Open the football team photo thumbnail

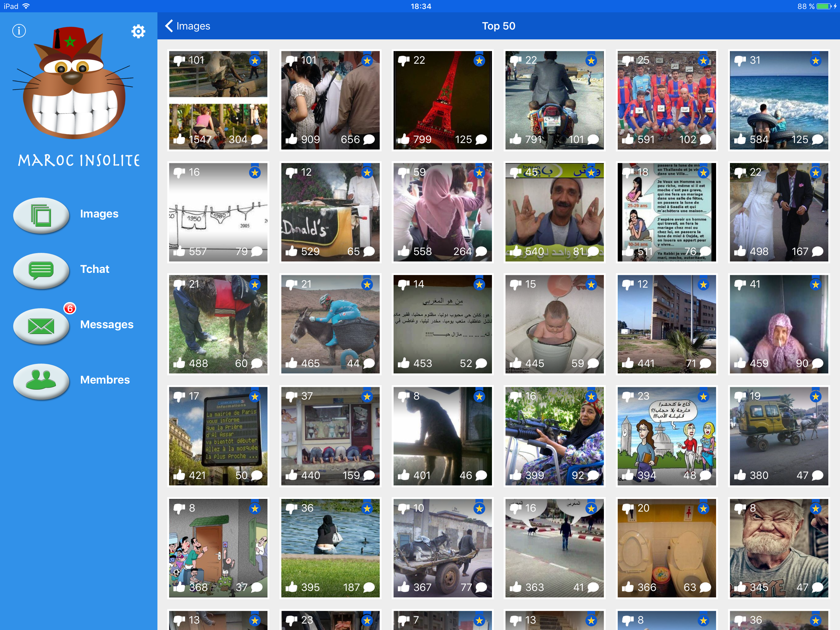point(667,100)
